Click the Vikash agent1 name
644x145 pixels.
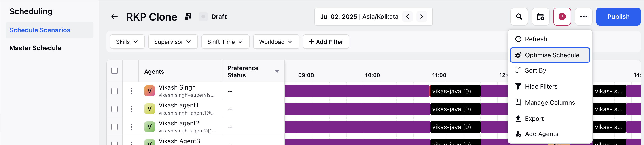[178, 105]
